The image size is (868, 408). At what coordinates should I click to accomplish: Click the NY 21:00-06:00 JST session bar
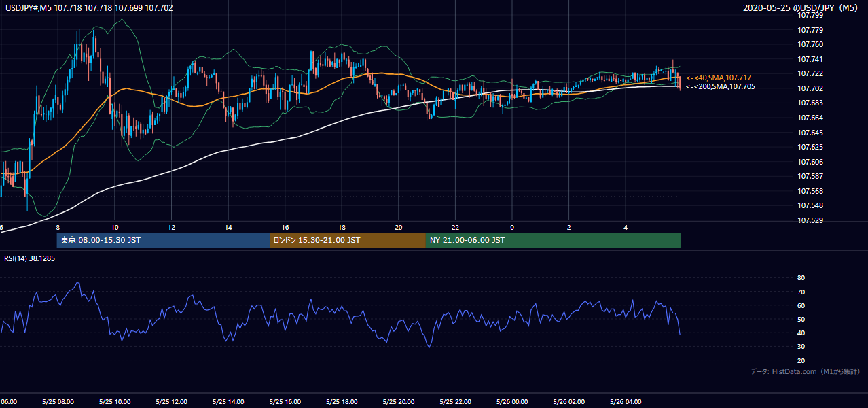(x=554, y=240)
